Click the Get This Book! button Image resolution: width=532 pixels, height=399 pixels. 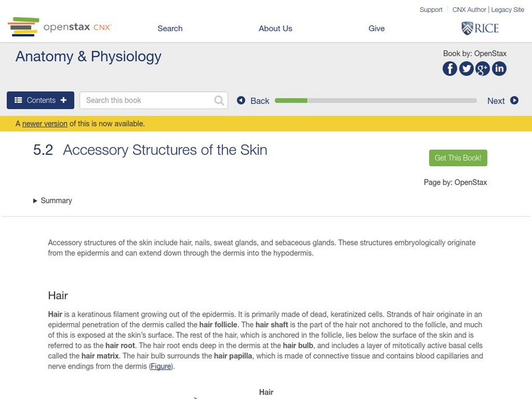click(458, 158)
